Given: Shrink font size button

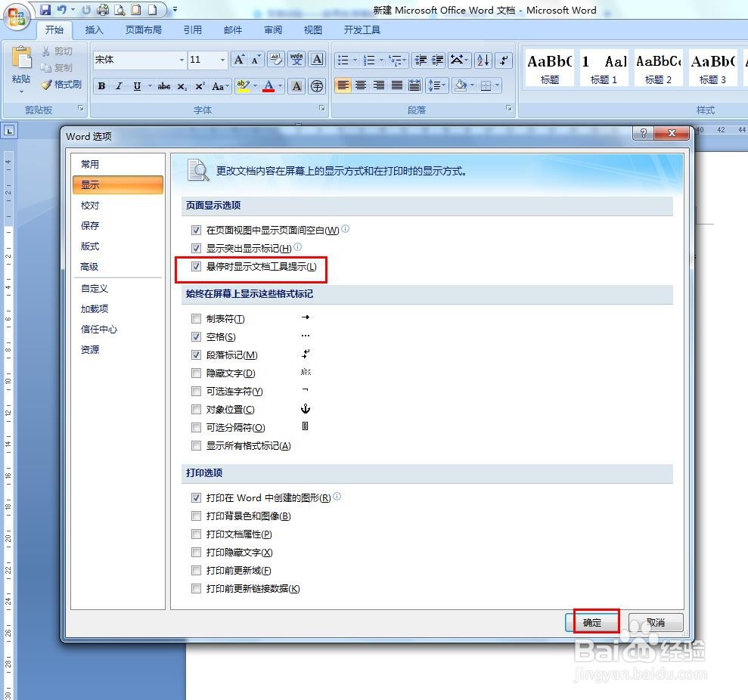Looking at the screenshot, I should [256, 60].
